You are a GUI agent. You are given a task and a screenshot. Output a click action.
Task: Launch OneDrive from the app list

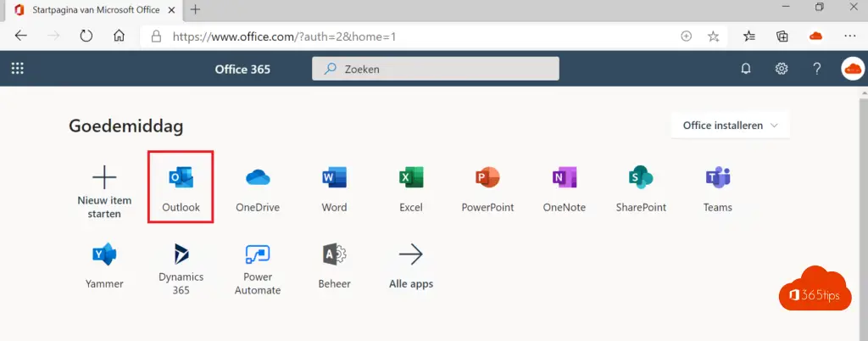(x=257, y=186)
